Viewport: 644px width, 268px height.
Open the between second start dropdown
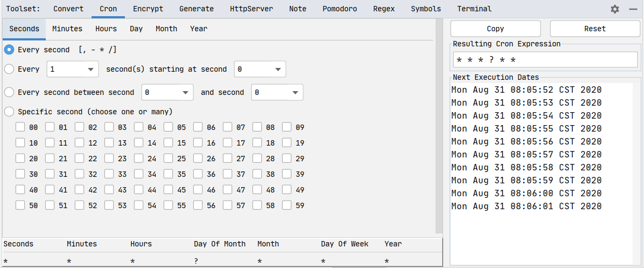pyautogui.click(x=167, y=93)
